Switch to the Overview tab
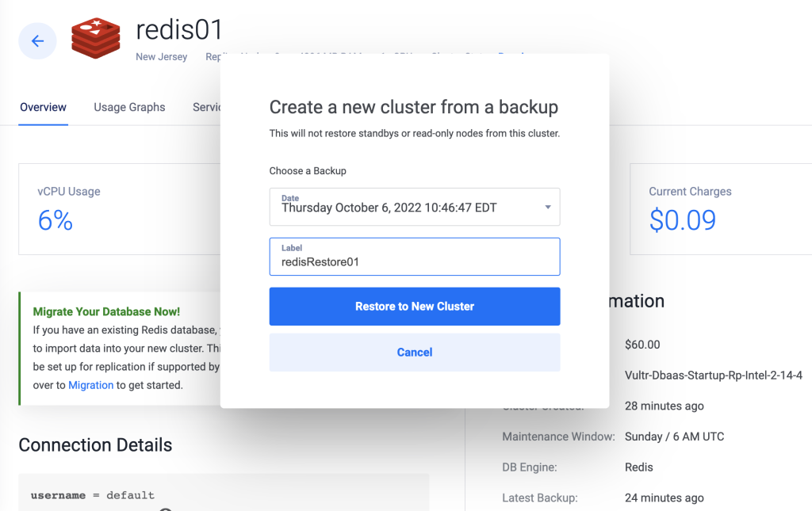This screenshot has height=511, width=812. (x=43, y=107)
